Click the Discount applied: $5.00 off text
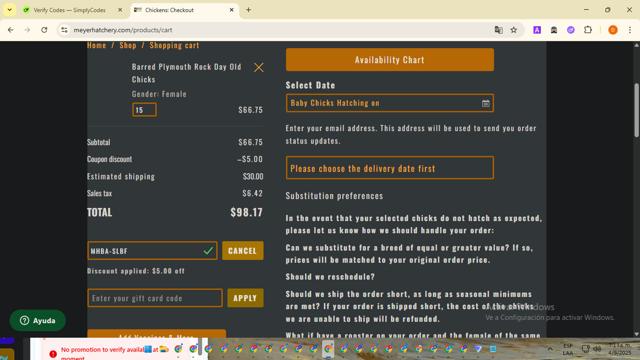This screenshot has height=360, width=640. click(x=136, y=271)
